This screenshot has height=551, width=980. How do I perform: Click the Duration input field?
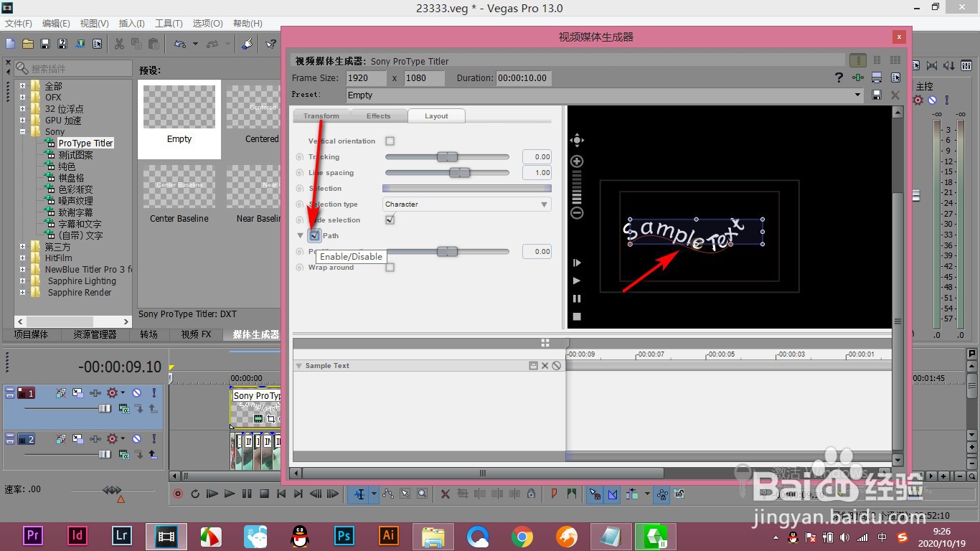(524, 77)
